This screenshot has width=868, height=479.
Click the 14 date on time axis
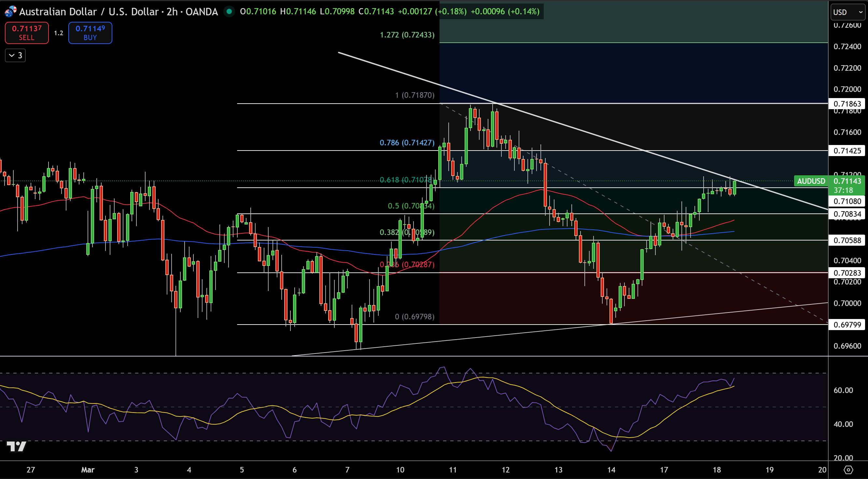coord(611,470)
